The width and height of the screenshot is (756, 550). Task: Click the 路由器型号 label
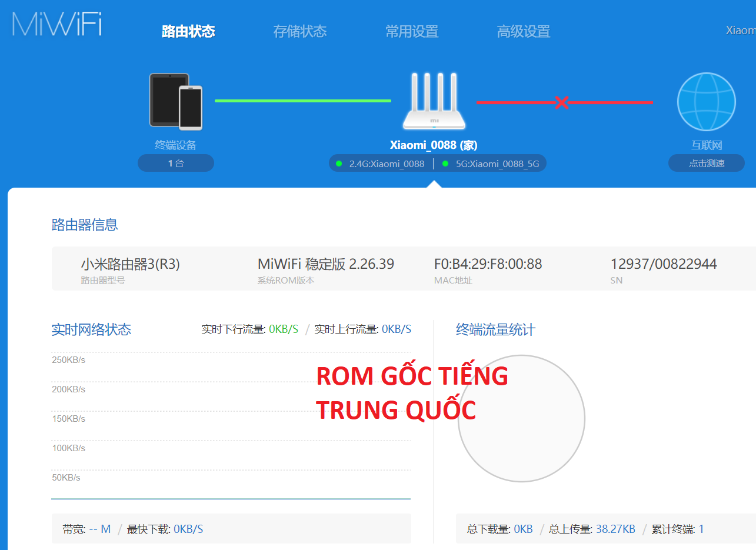103,281
